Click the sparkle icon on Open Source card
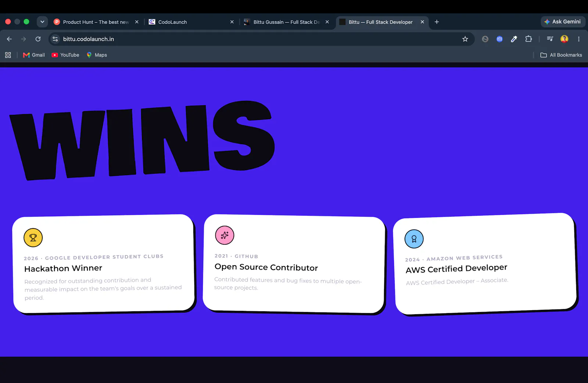The image size is (588, 383). pos(225,235)
